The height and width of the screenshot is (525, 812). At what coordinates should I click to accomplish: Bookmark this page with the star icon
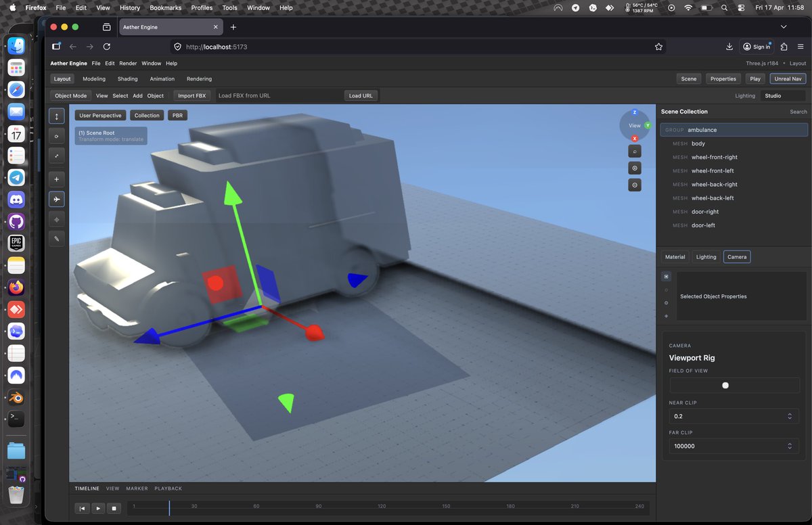click(658, 47)
